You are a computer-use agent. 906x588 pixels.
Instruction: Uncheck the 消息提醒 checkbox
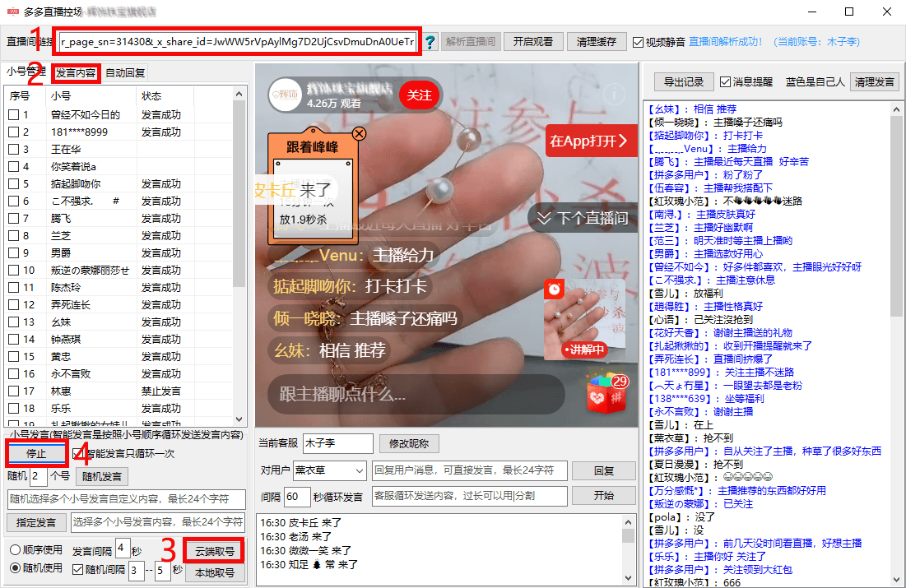point(725,82)
